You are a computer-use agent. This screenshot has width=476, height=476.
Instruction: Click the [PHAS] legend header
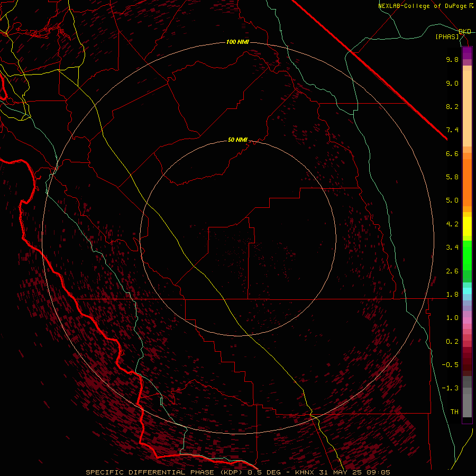447,36
